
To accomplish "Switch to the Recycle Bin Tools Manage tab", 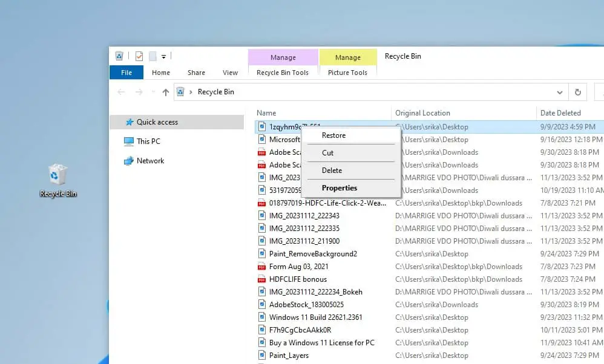I will click(283, 57).
